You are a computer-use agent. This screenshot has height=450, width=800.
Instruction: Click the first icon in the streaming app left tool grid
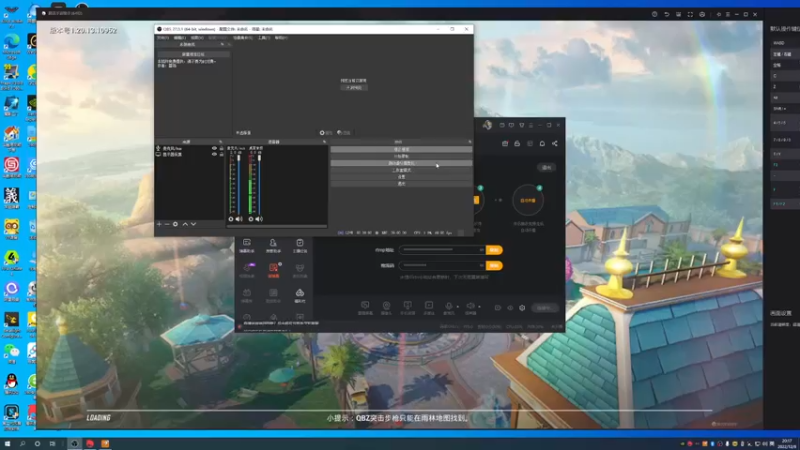247,243
